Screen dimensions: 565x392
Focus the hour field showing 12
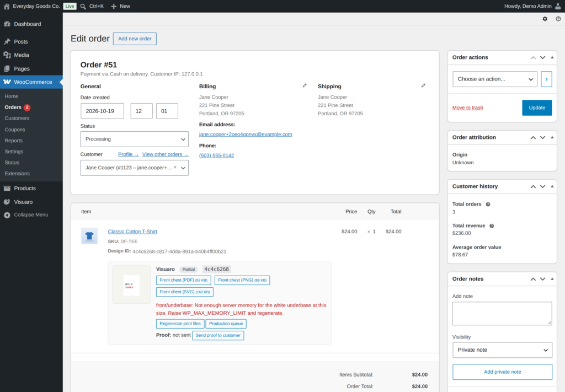click(x=141, y=111)
